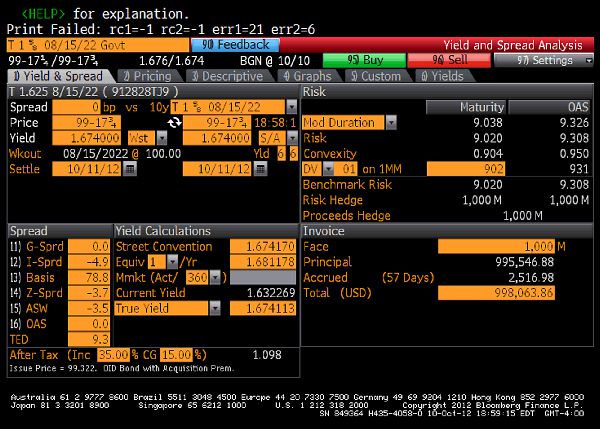
Task: Open the Mmkt 360 day-count dropdown
Action: (214, 277)
